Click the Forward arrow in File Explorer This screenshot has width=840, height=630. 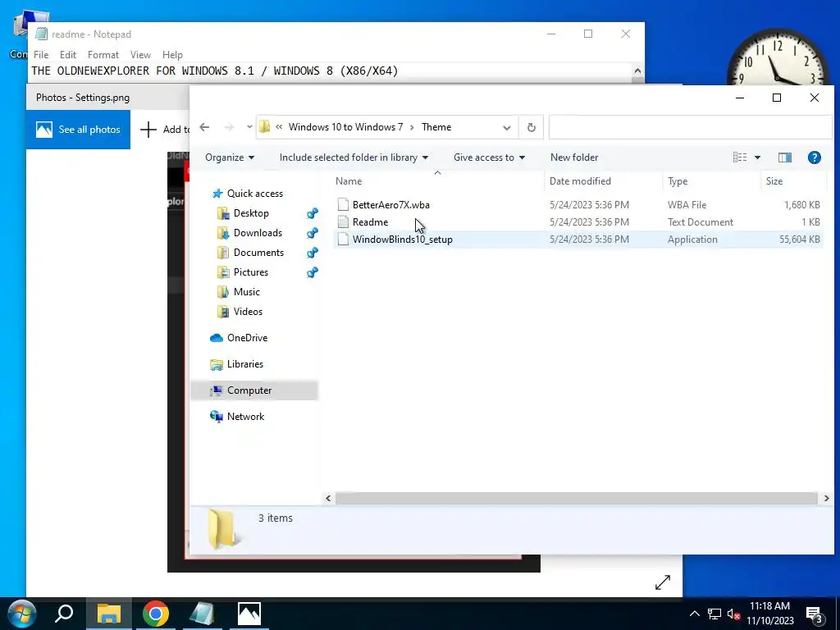coord(229,127)
